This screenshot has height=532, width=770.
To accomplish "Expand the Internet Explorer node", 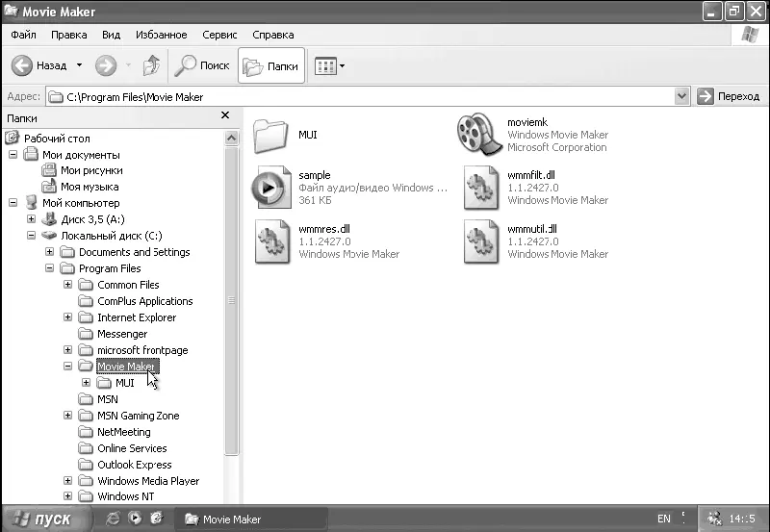I will 67,317.
